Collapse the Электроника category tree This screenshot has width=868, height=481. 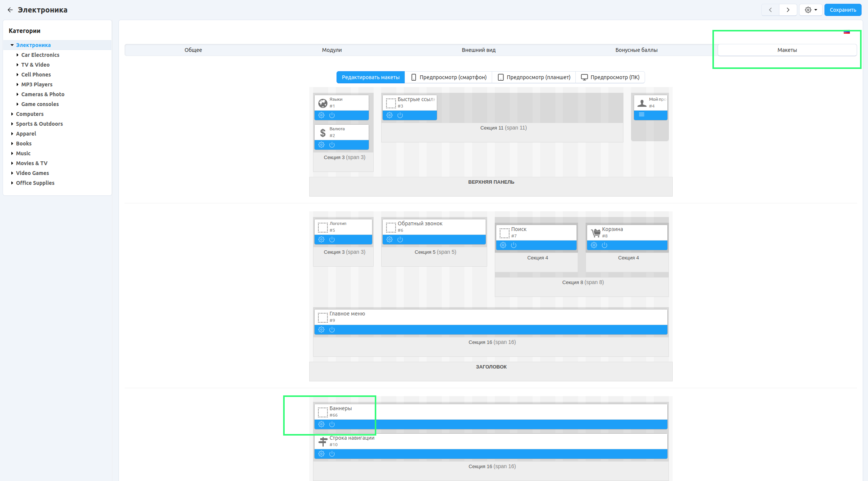coord(12,45)
